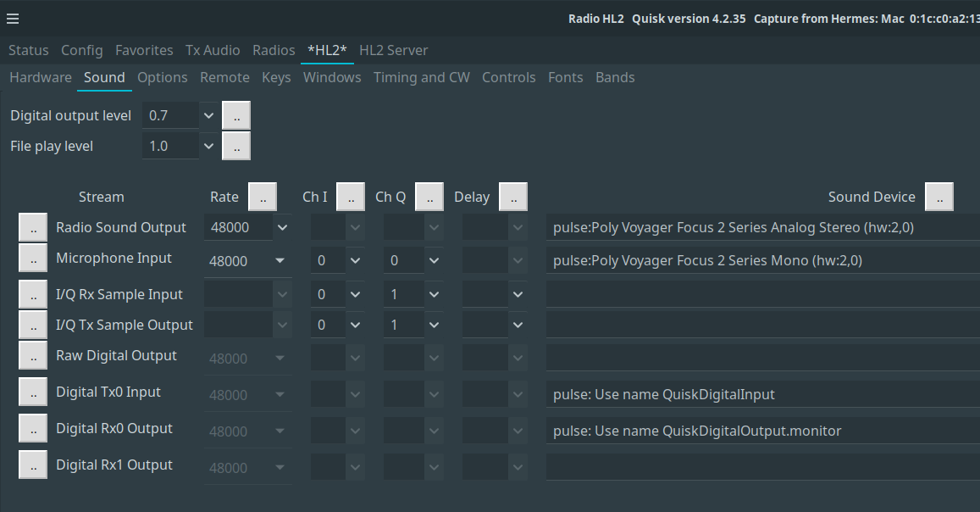Switch to the Hardware tab
980x512 pixels.
coord(40,77)
